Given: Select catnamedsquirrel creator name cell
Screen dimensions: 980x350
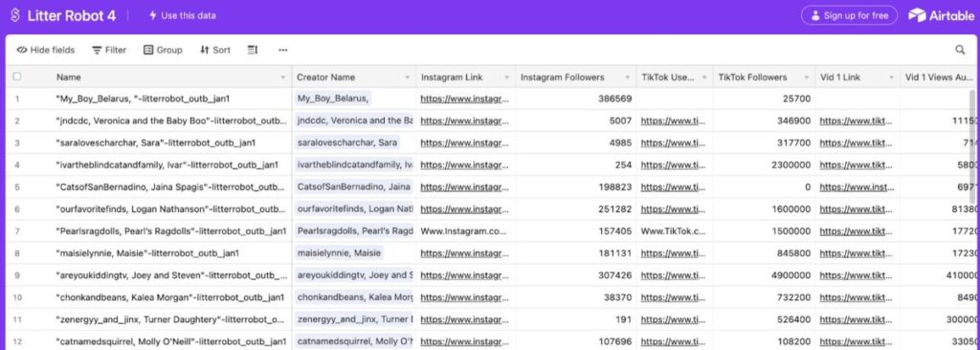Looking at the screenshot, I should coord(354,341).
